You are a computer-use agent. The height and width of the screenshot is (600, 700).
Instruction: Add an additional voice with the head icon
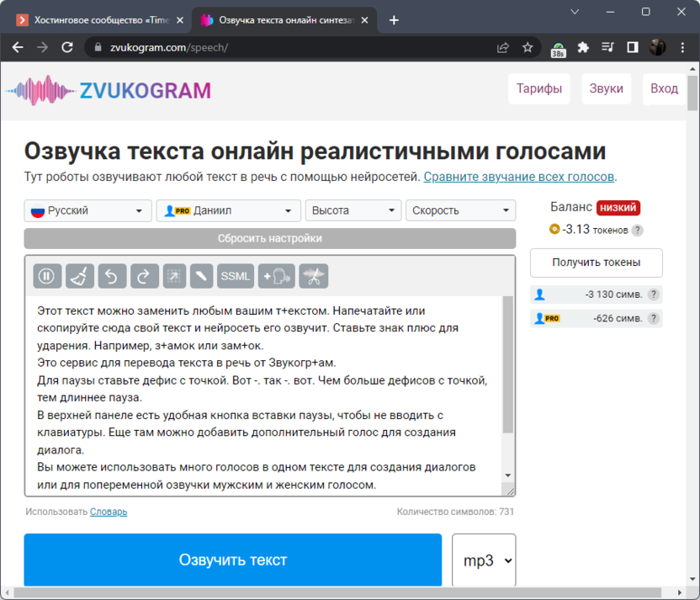tap(277, 276)
